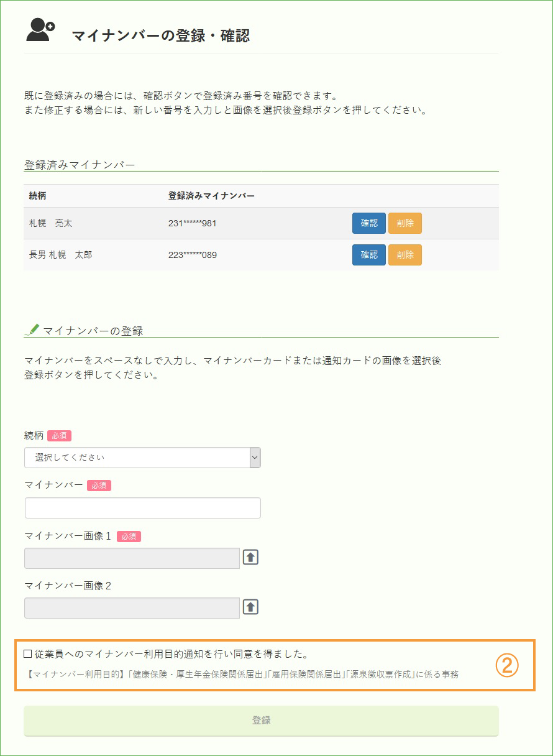This screenshot has width=553, height=756.
Task: Delete 長男 札幌 太郎 my number entry
Action: [x=405, y=255]
